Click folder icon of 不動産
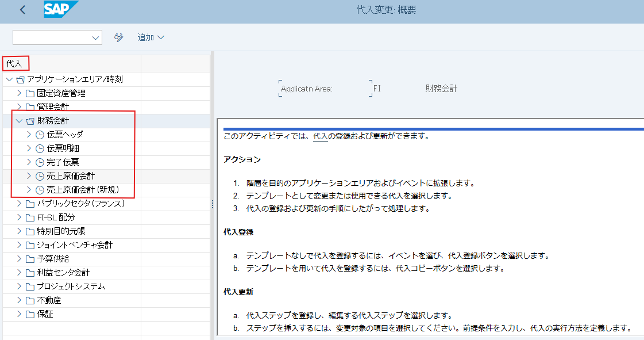Image resolution: width=644 pixels, height=340 pixels. tap(30, 300)
